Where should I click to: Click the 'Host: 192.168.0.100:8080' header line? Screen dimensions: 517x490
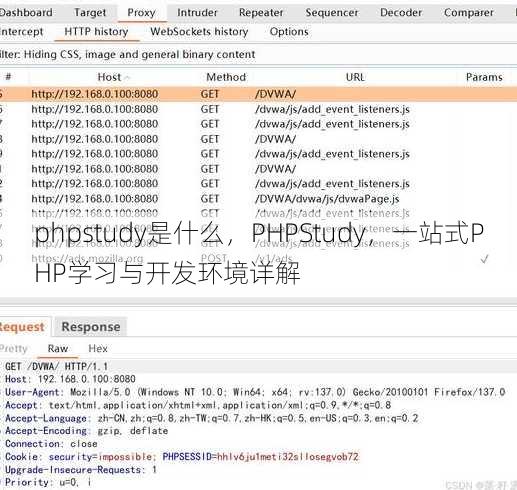click(x=70, y=379)
